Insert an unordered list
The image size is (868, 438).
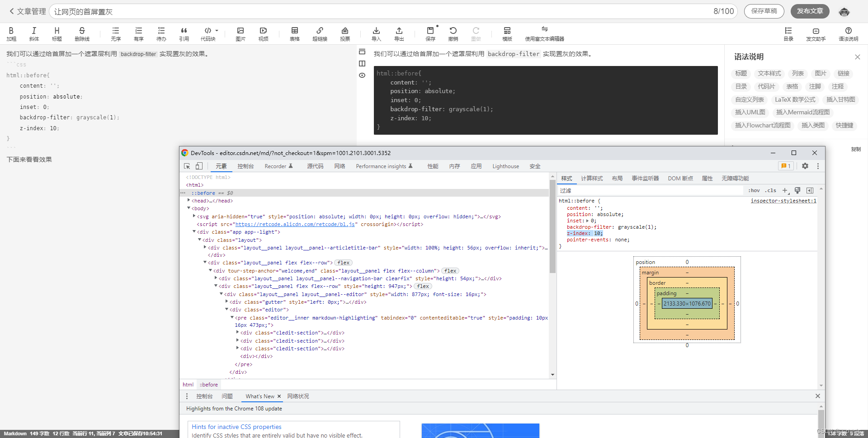(116, 33)
